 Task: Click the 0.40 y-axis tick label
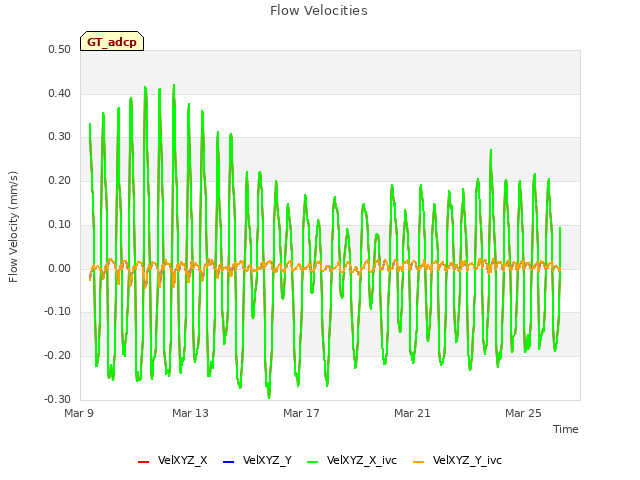pos(60,93)
